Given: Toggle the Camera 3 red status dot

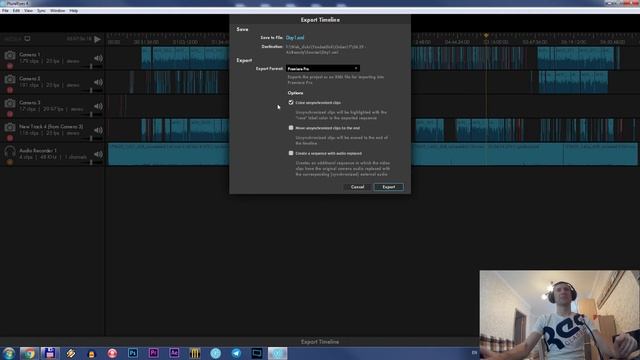Looking at the screenshot, I should click(x=10, y=114).
